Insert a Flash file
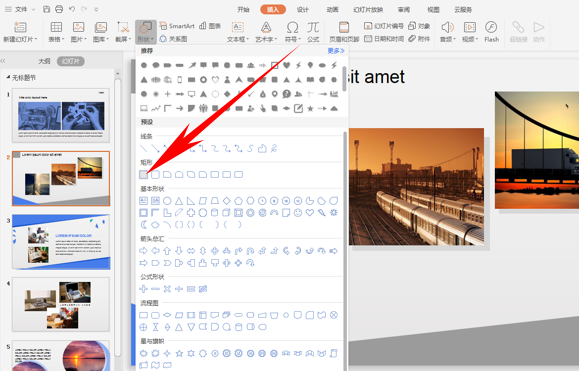This screenshot has height=371, width=579. [491, 31]
